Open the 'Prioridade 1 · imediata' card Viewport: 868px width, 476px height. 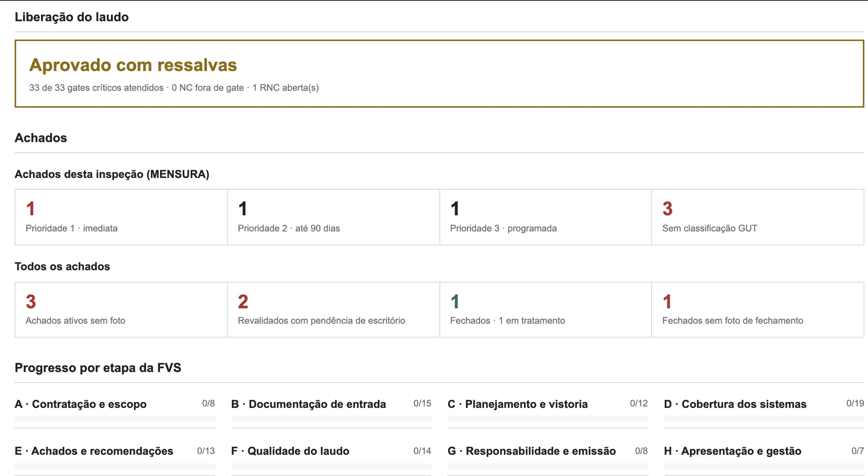121,217
